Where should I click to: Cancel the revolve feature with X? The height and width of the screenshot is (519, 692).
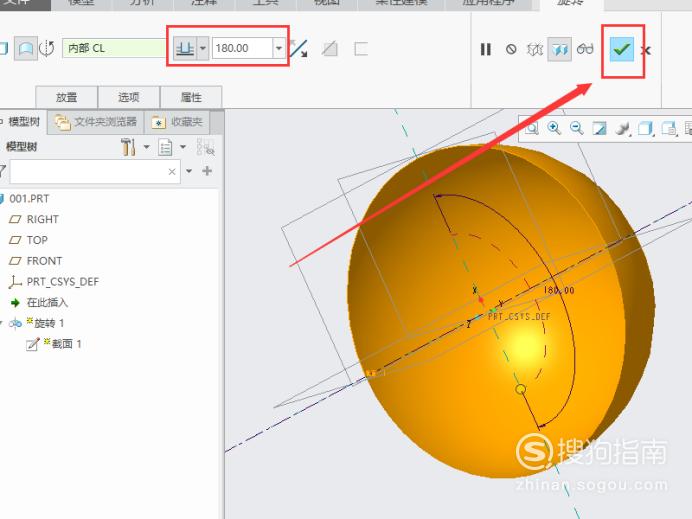pos(646,50)
